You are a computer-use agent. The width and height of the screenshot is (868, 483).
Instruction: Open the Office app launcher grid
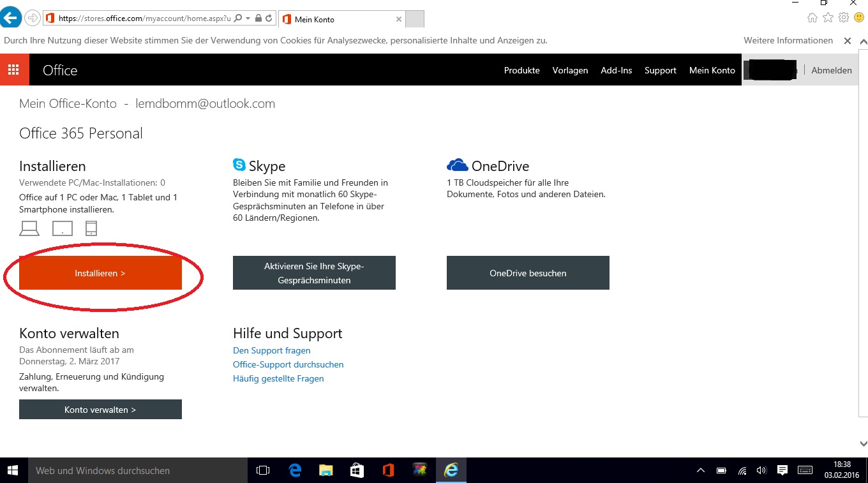click(x=14, y=70)
